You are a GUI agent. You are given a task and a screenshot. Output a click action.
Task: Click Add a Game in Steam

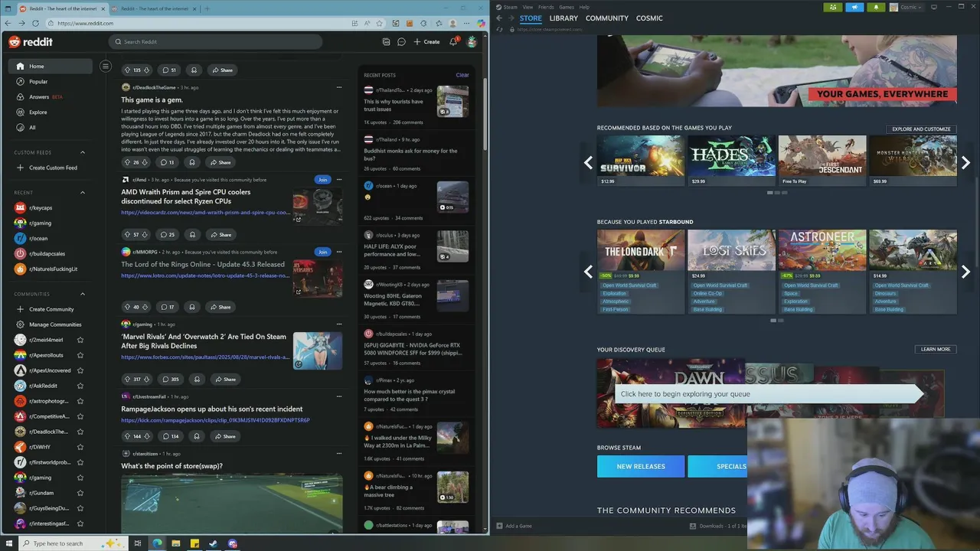[x=514, y=526]
